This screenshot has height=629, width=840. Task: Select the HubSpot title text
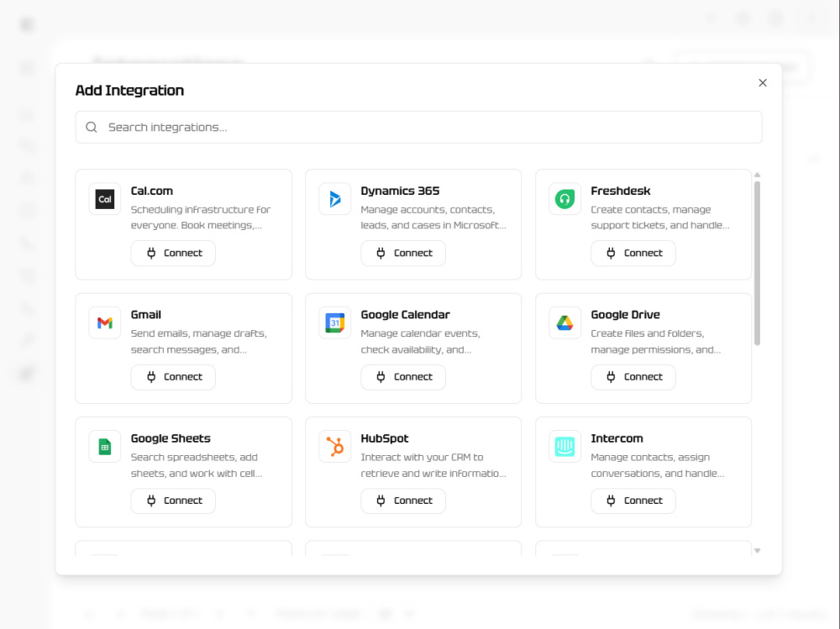[384, 438]
